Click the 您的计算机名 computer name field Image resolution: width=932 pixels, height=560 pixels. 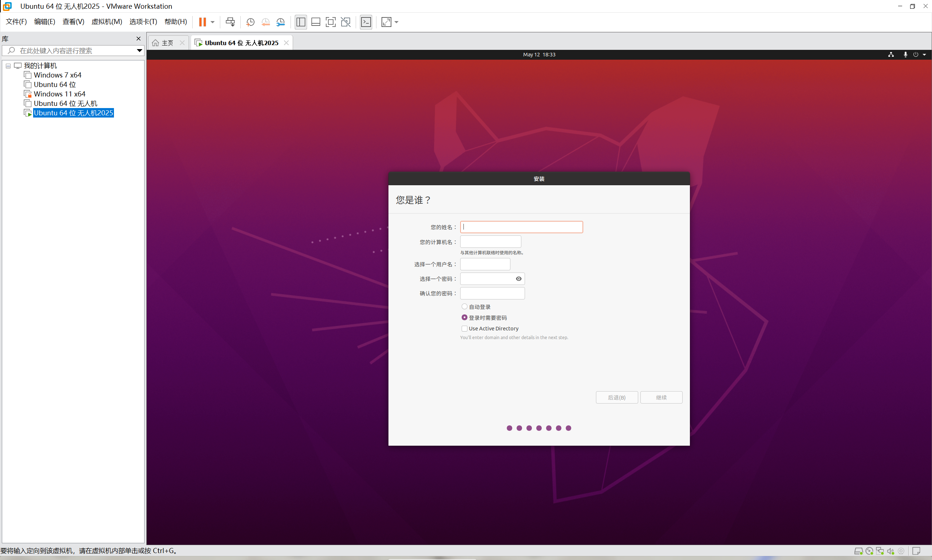[490, 242]
